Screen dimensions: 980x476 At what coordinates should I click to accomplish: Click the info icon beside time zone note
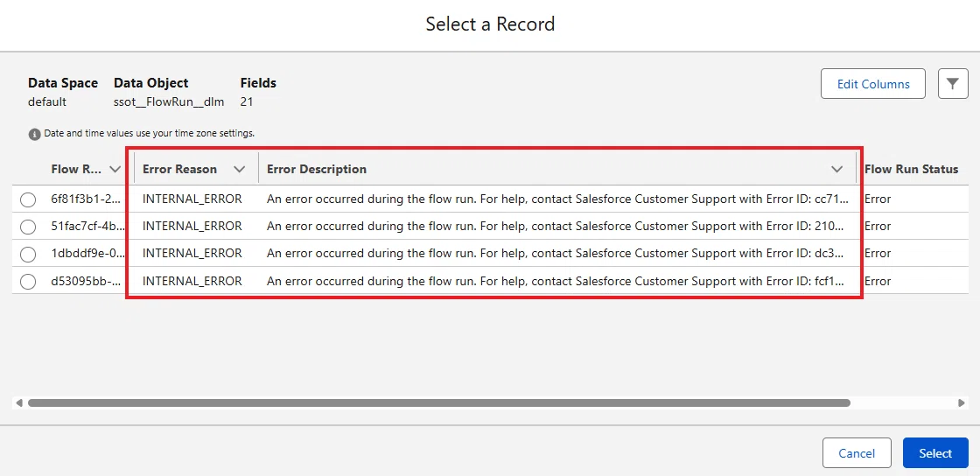pos(34,134)
